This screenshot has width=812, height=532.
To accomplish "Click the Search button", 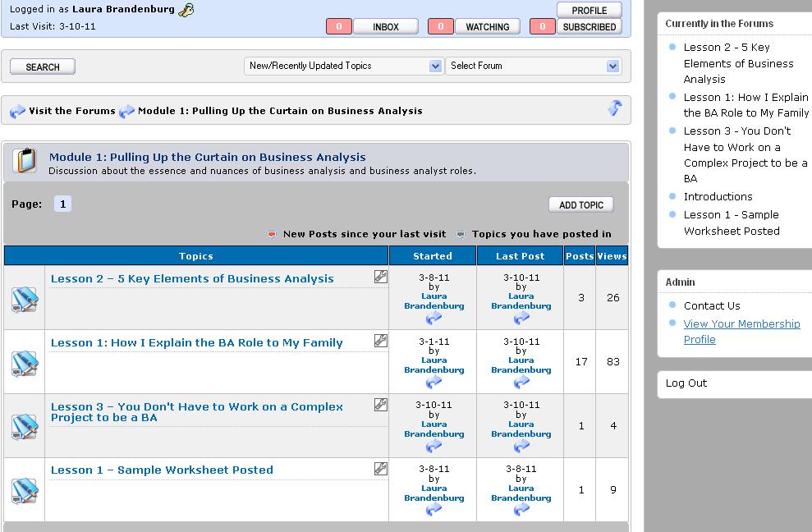I will coord(43,66).
